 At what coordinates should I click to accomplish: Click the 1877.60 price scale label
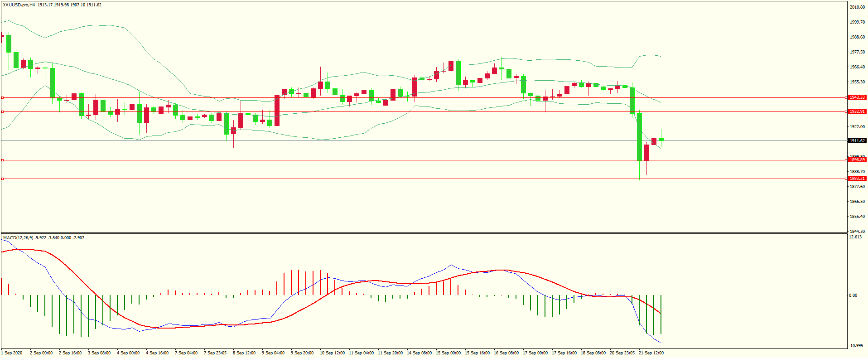pyautogui.click(x=858, y=186)
